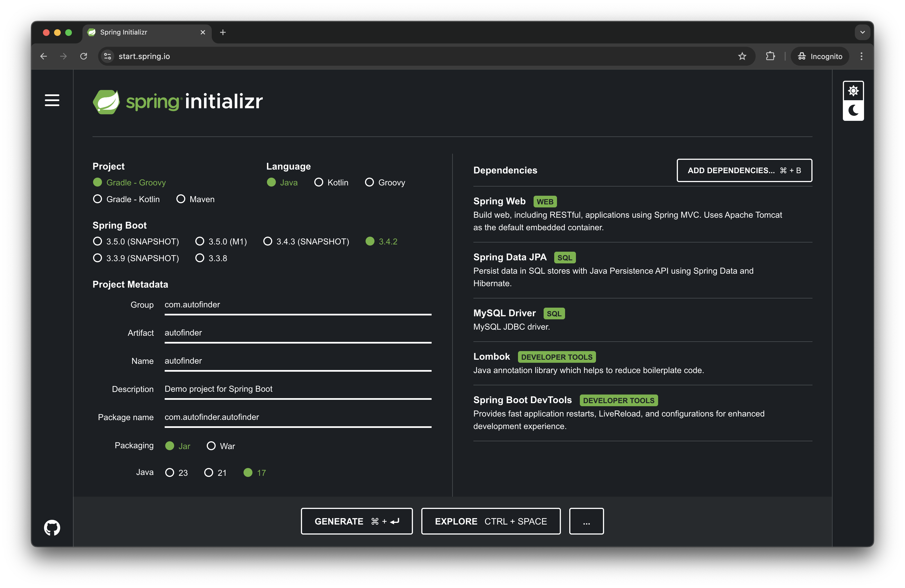The image size is (905, 588).
Task: Click the Description input field
Action: 298,389
